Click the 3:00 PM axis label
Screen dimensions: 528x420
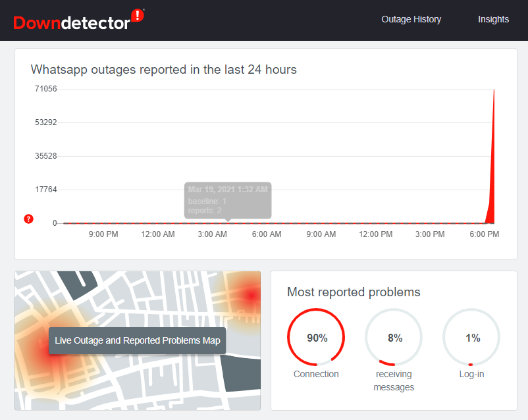430,234
